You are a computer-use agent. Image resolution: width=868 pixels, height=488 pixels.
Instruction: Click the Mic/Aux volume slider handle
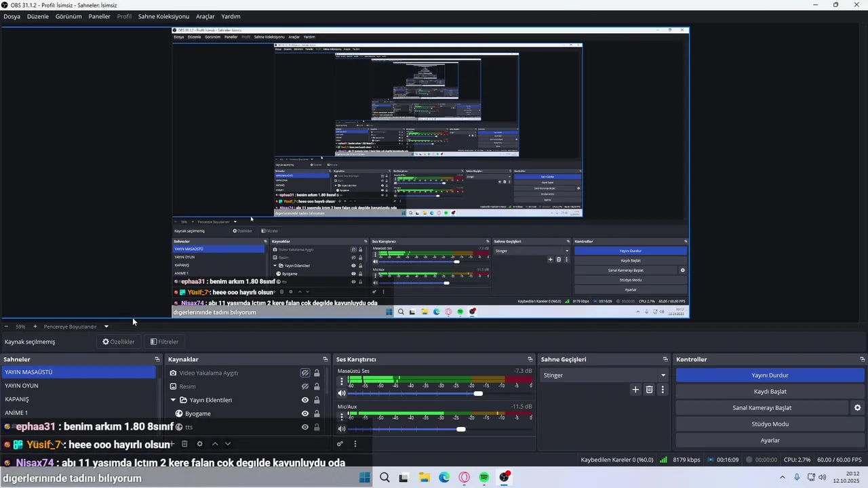[x=461, y=429]
